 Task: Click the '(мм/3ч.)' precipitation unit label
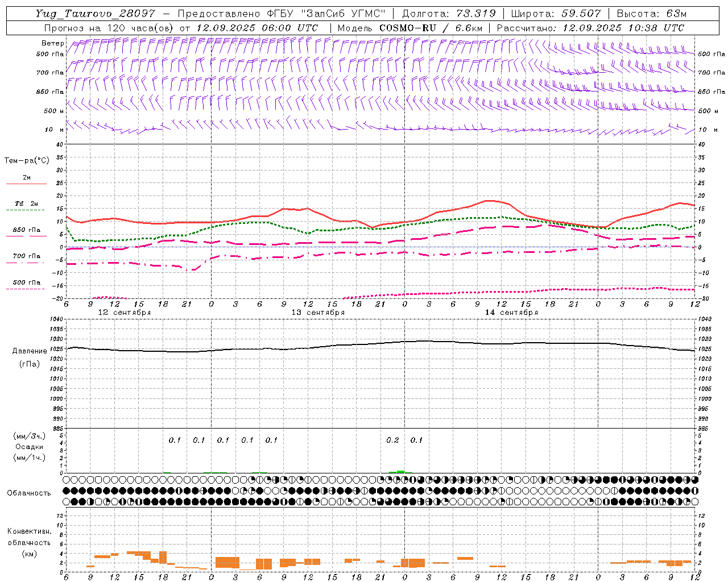(29, 436)
